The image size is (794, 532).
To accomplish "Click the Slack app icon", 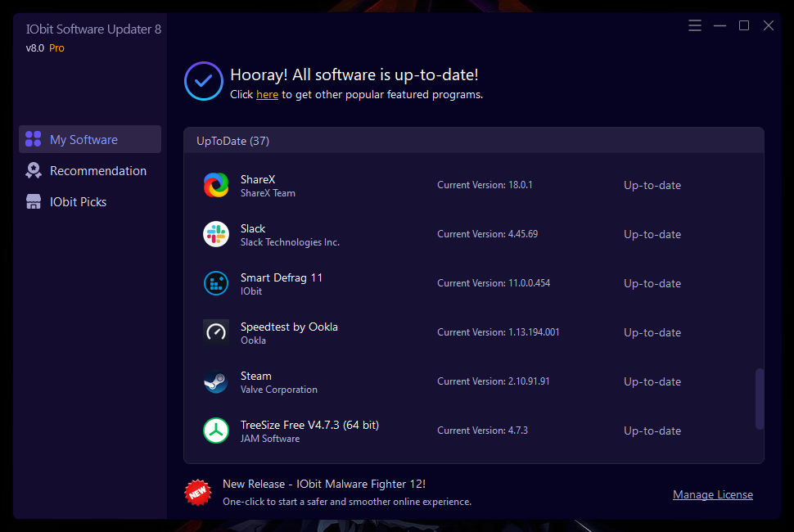I will click(x=216, y=234).
